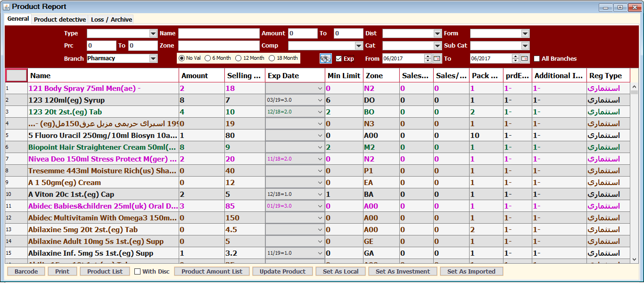This screenshot has width=644, height=283.
Task: Click Set As Investment button
Action: (x=403, y=271)
